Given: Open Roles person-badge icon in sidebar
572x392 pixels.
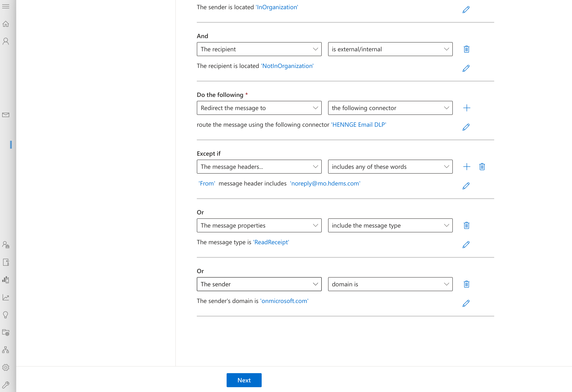Looking at the screenshot, I should click(6, 244).
